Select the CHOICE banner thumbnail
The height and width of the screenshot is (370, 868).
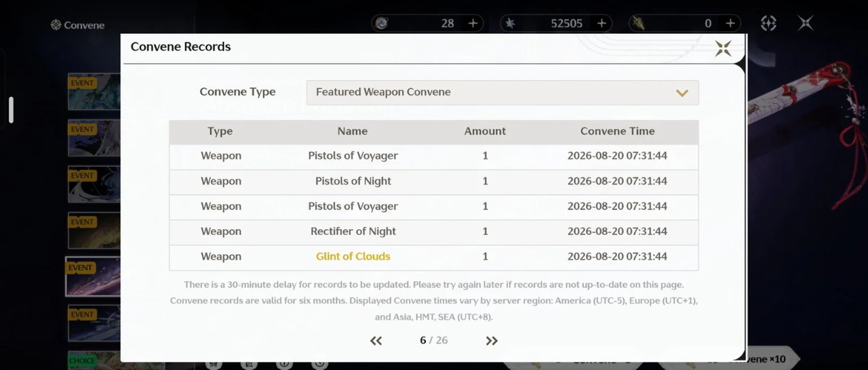(94, 361)
